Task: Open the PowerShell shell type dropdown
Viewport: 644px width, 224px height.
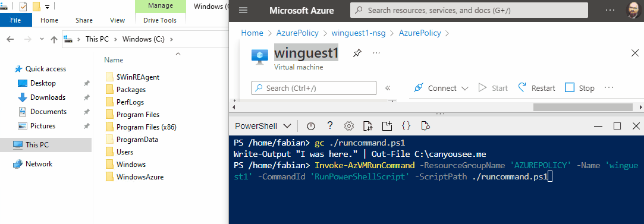Action: (x=263, y=126)
